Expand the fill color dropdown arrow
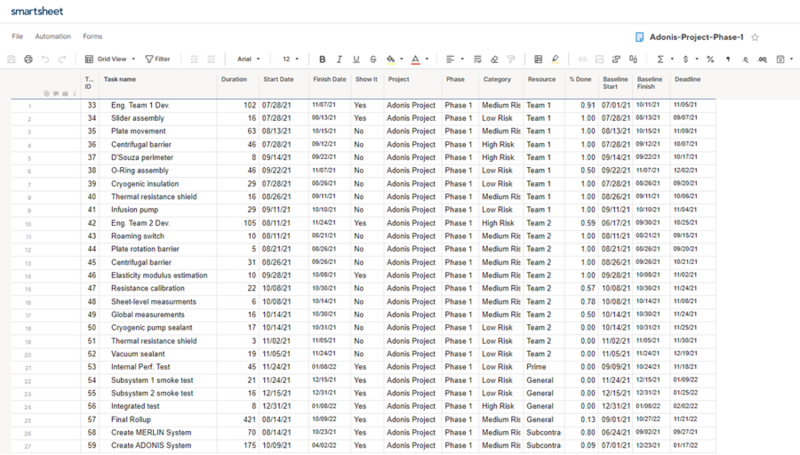 [x=402, y=59]
